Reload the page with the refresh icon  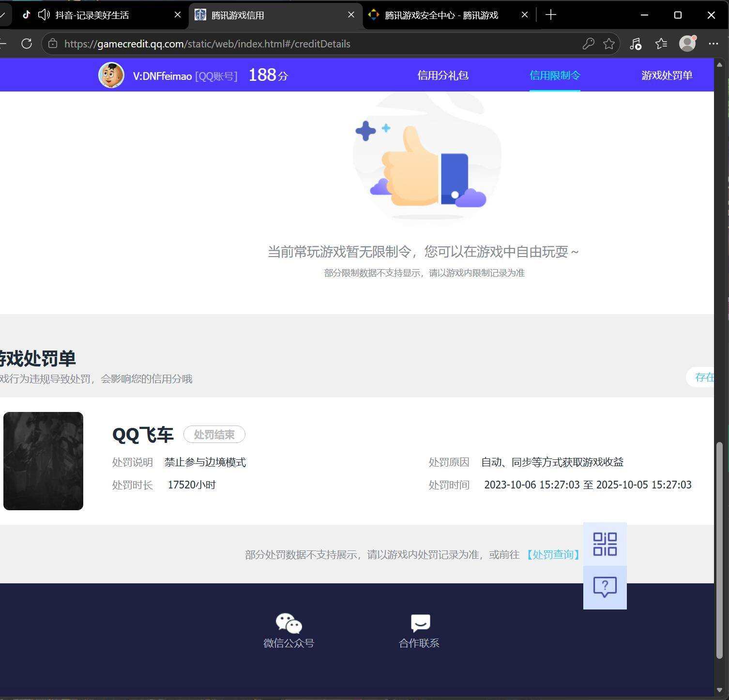click(x=27, y=44)
